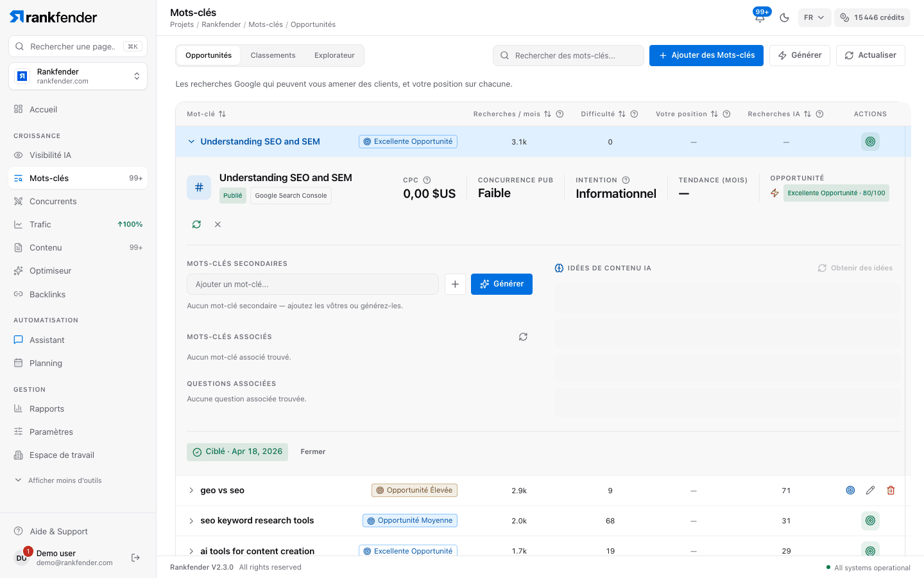Delete the geo vs seo keyword
The width and height of the screenshot is (924, 578).
point(891,490)
